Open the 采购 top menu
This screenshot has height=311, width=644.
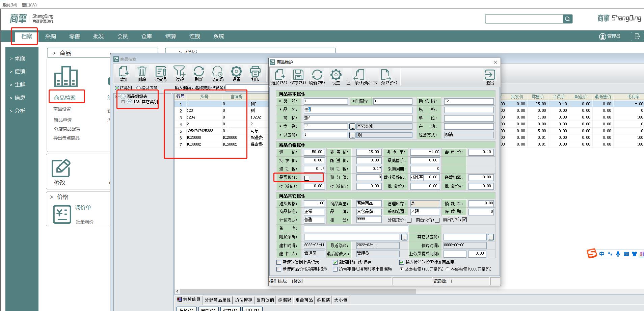coord(51,36)
